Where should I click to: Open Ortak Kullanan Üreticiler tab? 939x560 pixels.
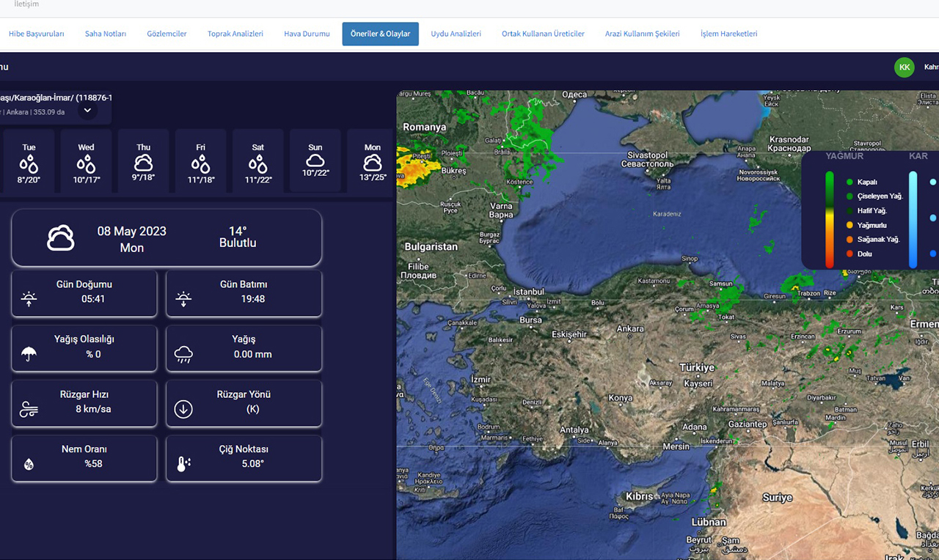pyautogui.click(x=543, y=34)
